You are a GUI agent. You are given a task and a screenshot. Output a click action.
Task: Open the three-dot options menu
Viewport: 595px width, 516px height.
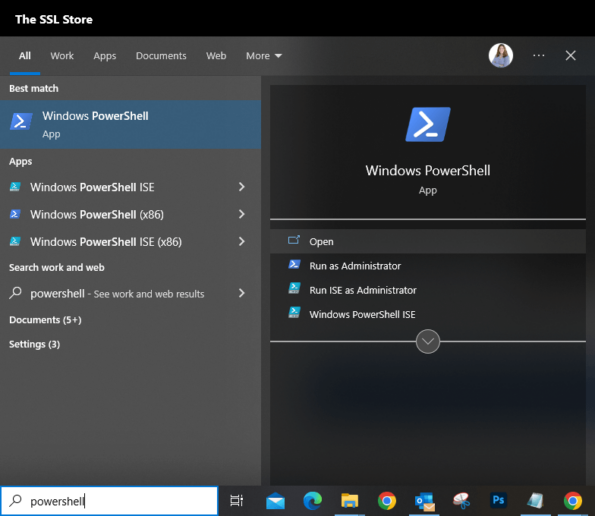pyautogui.click(x=538, y=55)
